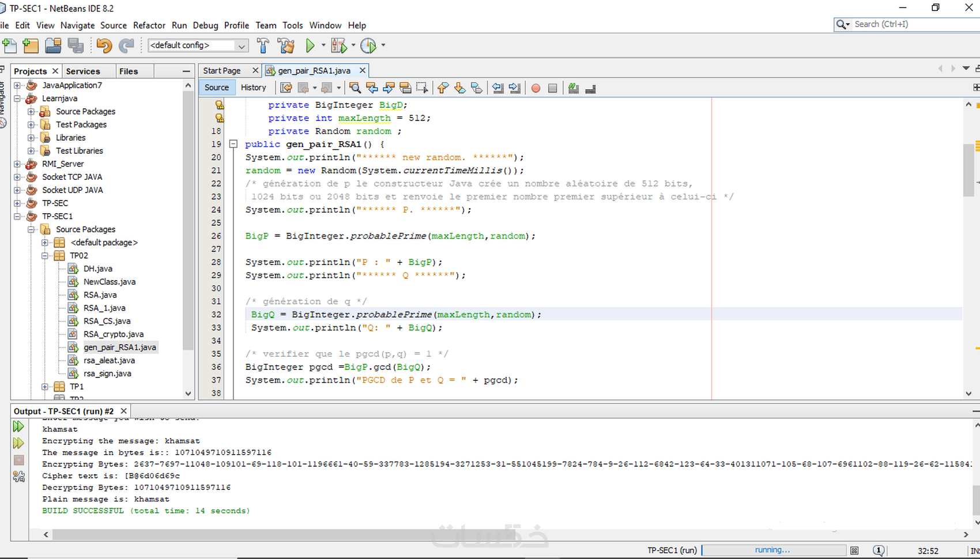Open the Run Project dropdown arrow
980x559 pixels.
[x=323, y=45]
